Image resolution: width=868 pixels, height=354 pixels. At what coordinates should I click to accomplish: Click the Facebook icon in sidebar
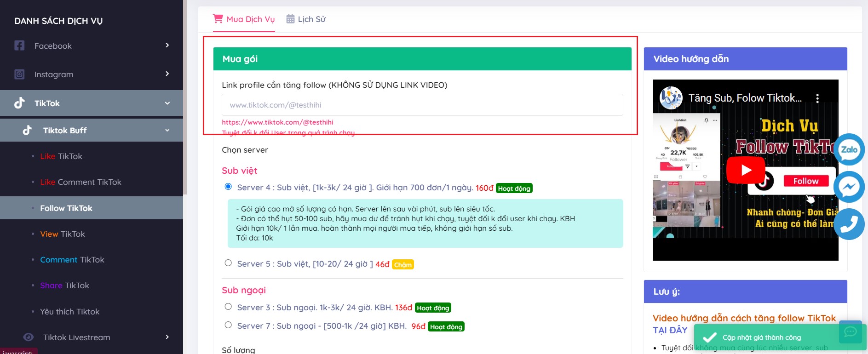pos(19,46)
